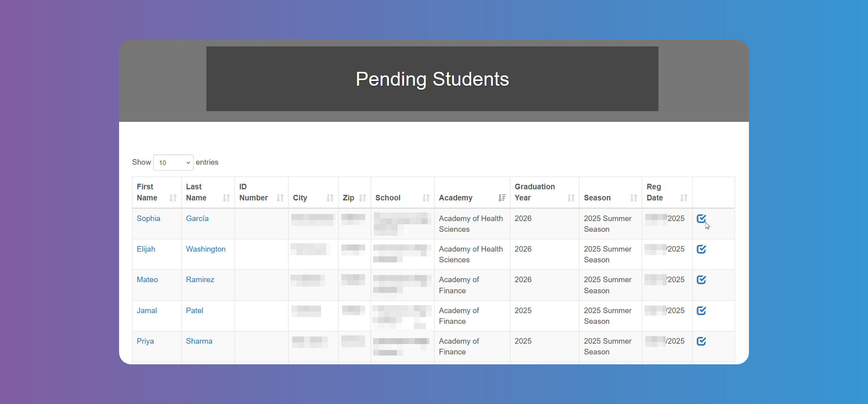Sort the table using the First Name sort icon

(173, 198)
